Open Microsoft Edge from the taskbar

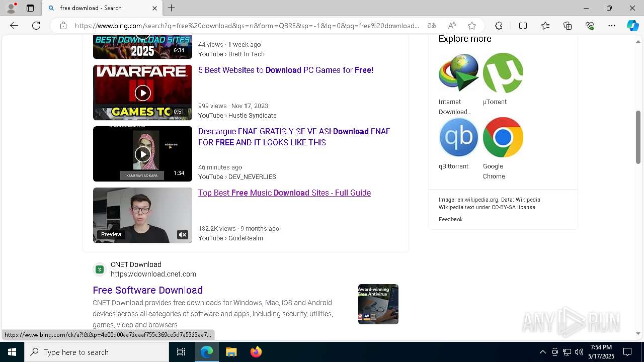(207, 352)
